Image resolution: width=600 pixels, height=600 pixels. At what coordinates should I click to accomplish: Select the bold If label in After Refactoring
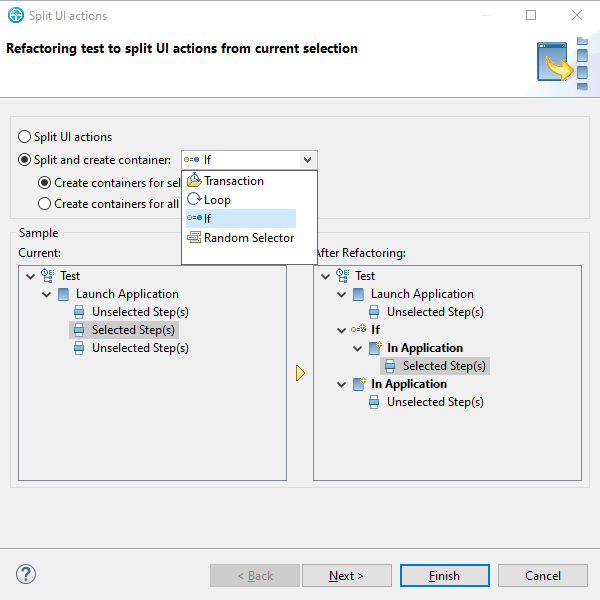pyautogui.click(x=375, y=329)
